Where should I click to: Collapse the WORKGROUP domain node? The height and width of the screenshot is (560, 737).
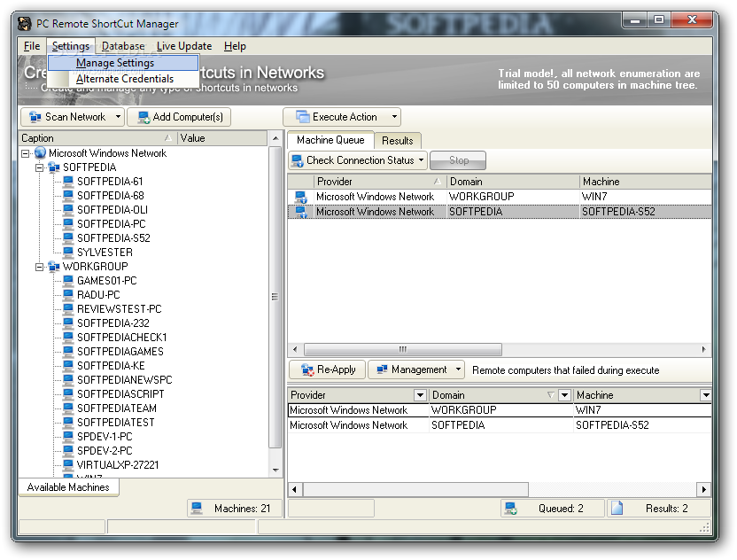tap(40, 267)
